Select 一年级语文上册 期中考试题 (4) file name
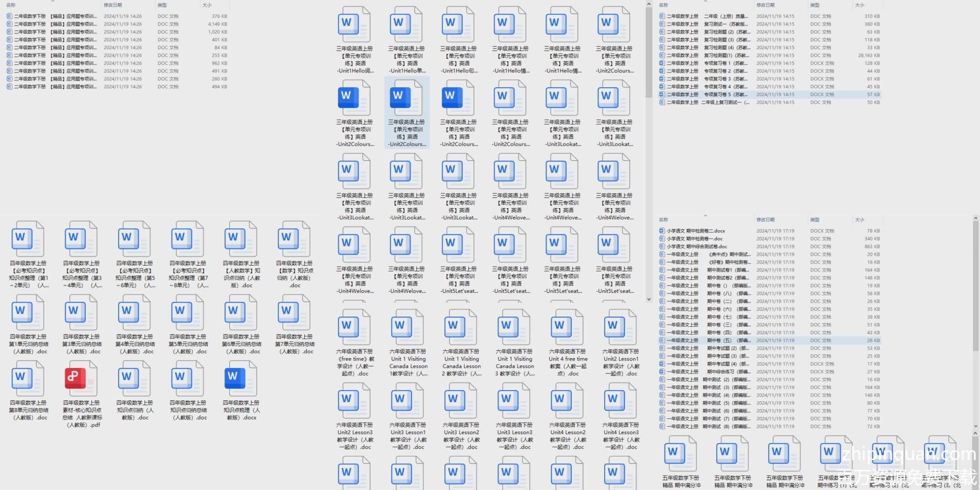Image resolution: width=980 pixels, height=490 pixels. click(709, 364)
